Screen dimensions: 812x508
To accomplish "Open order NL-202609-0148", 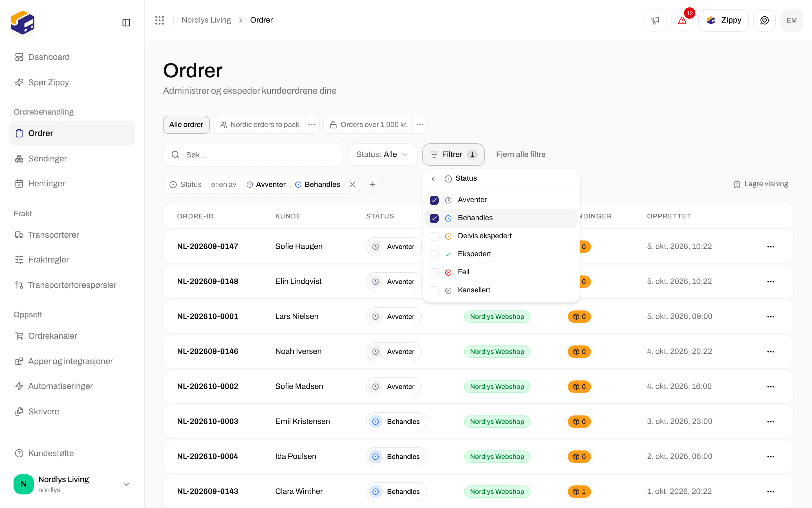I will [207, 282].
